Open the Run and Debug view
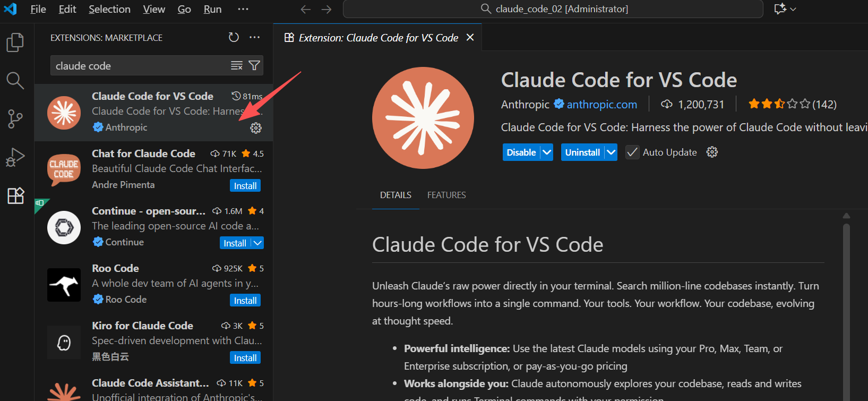Screen dimensions: 868x401 coord(15,157)
